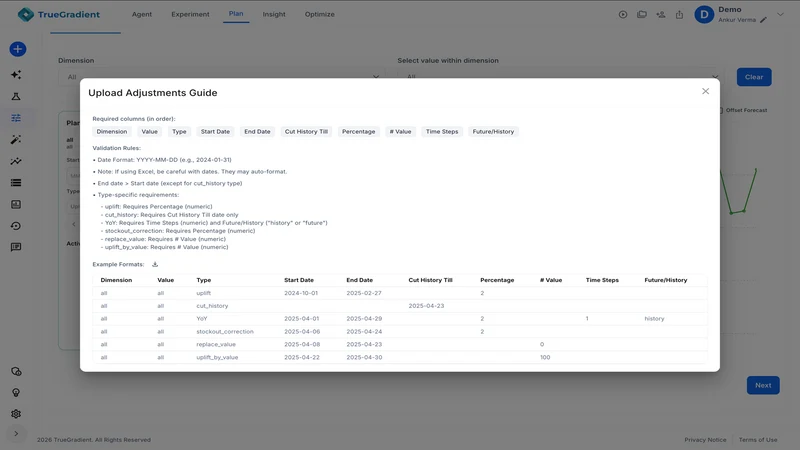Open the Optimize tab
This screenshot has height=450, width=800.
[319, 14]
